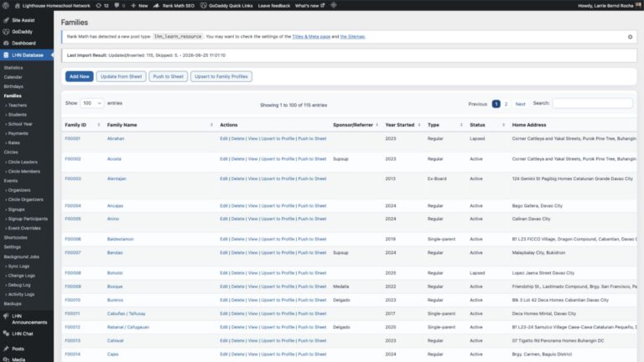Viewport: 644px width, 362px height.
Task: Open the Baldestamon family name link
Action: pyautogui.click(x=121, y=240)
